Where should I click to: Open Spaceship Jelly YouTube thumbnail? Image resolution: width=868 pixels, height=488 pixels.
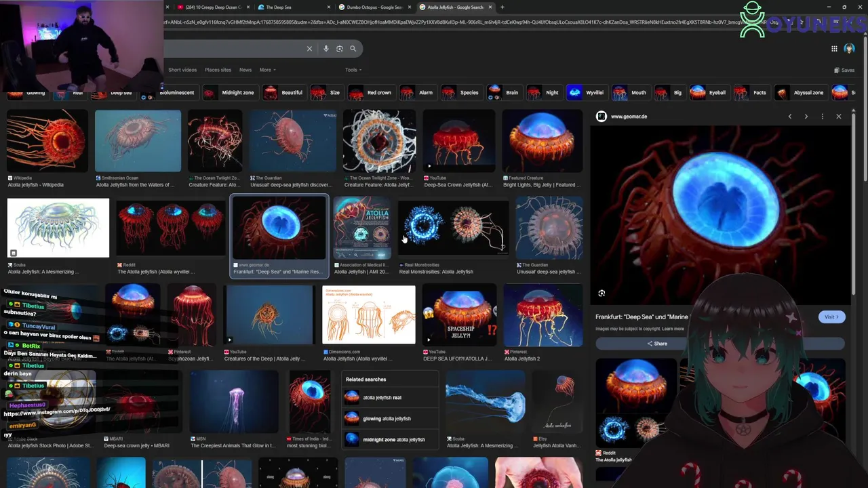[459, 314]
